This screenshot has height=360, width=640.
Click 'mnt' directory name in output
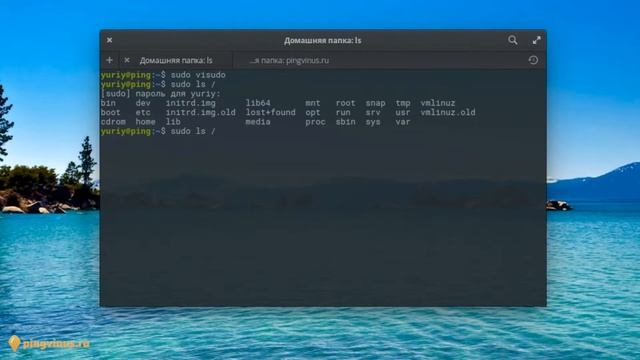(313, 103)
